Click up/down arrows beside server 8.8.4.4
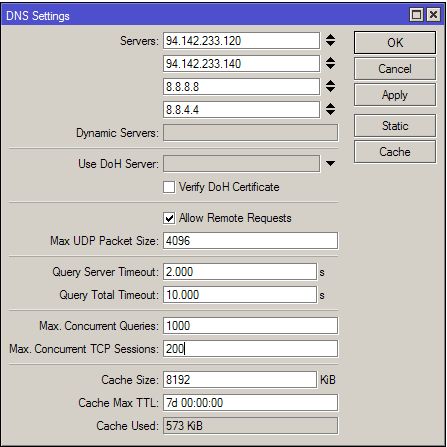Screen dimensions: 447x447 330,109
